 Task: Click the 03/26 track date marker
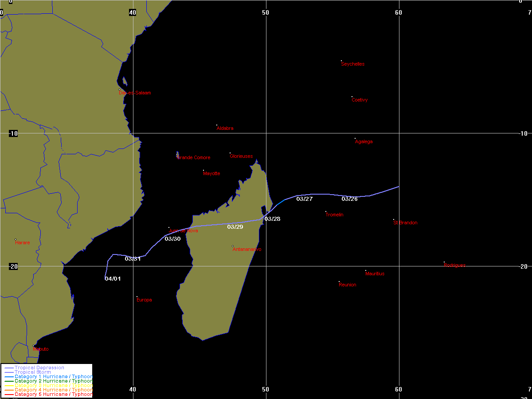[349, 199]
